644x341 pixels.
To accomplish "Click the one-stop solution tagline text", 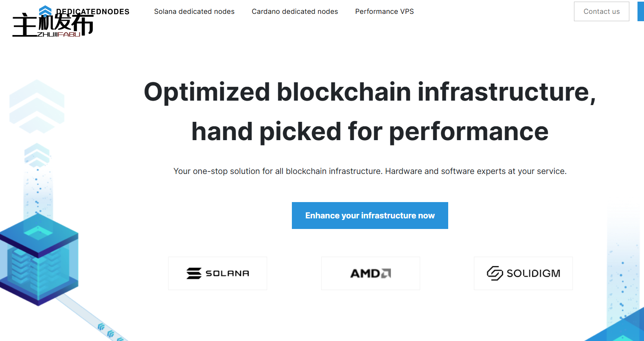I will (x=370, y=171).
